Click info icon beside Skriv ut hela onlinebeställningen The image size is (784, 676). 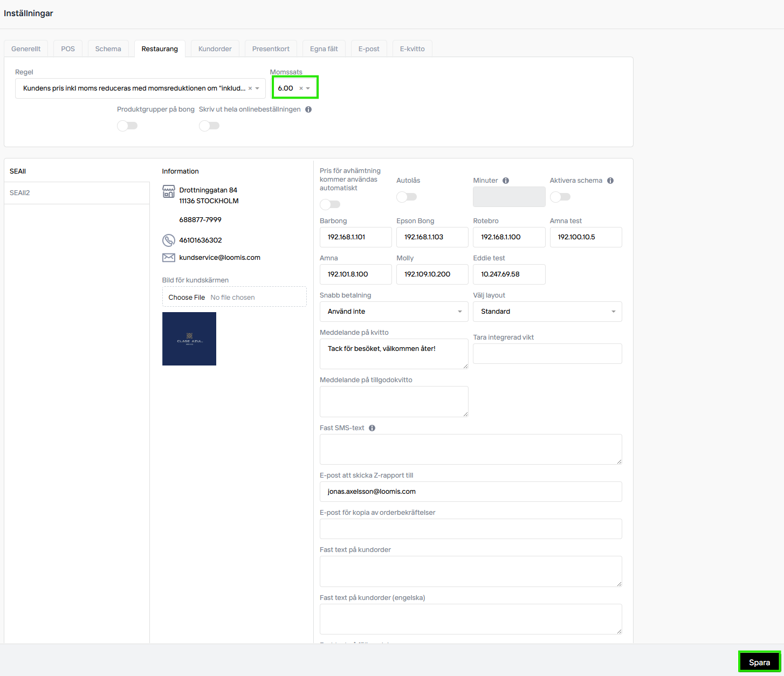tap(308, 109)
